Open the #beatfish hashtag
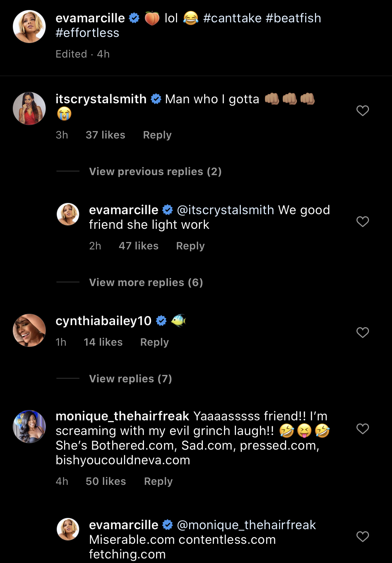The image size is (392, 563). click(x=293, y=18)
